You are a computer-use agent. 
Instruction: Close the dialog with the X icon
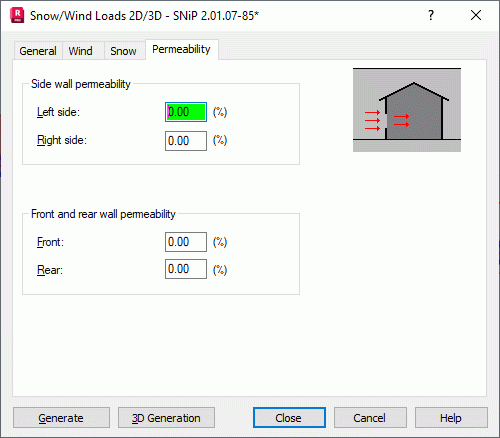tap(476, 15)
